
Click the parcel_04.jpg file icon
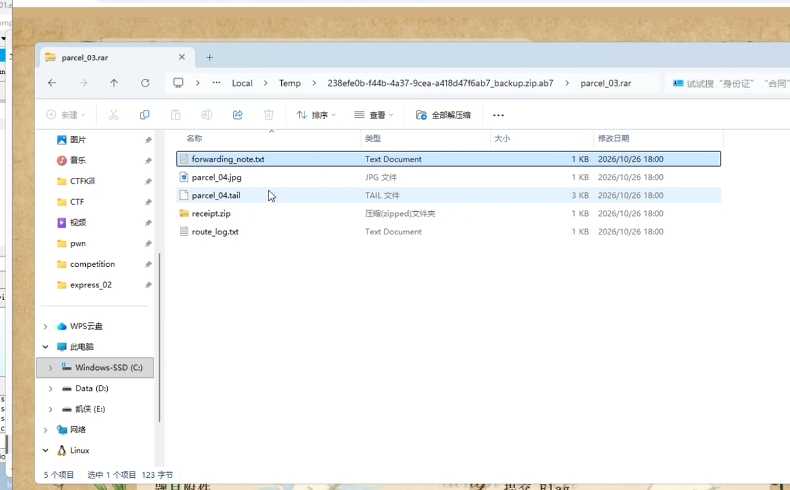pos(184,177)
